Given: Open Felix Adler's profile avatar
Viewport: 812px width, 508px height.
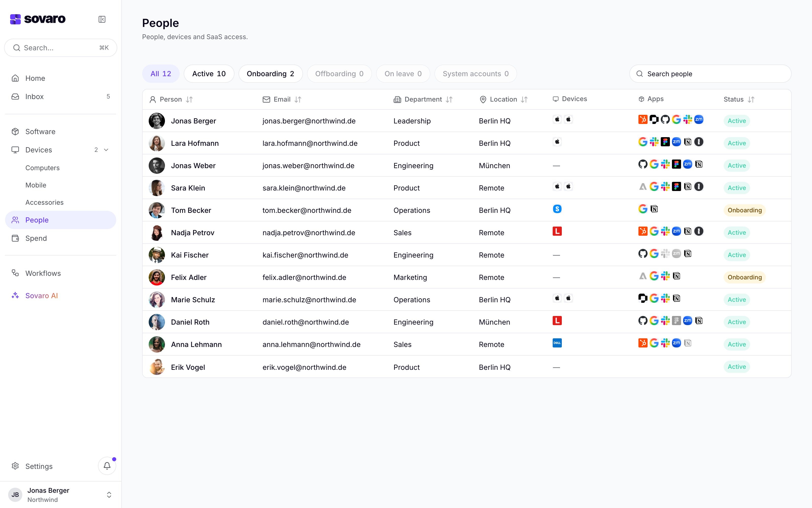Looking at the screenshot, I should pyautogui.click(x=157, y=277).
